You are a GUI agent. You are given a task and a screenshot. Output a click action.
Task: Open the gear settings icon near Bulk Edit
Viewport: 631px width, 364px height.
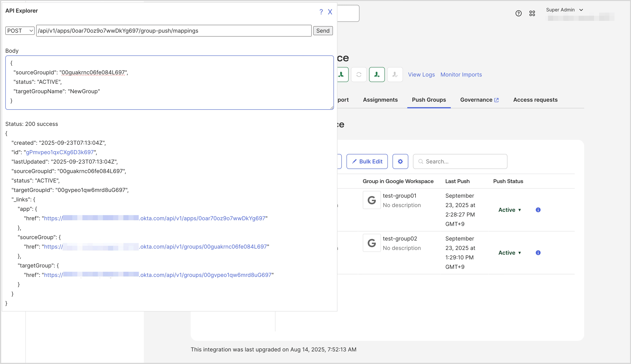pyautogui.click(x=400, y=161)
